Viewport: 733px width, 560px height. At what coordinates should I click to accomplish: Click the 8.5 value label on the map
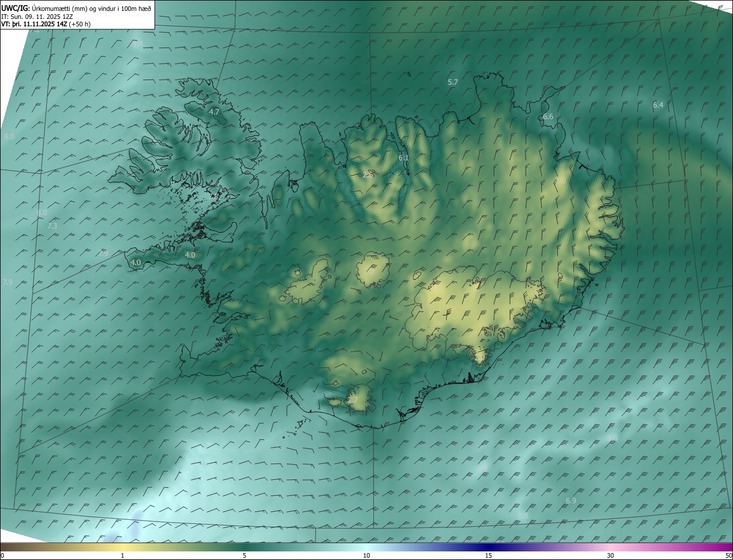[523, 516]
